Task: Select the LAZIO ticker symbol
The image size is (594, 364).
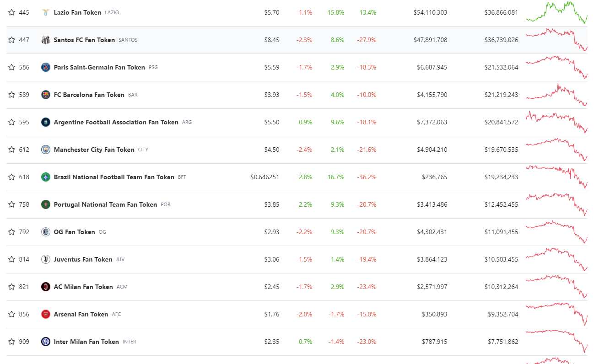Action: pos(112,12)
